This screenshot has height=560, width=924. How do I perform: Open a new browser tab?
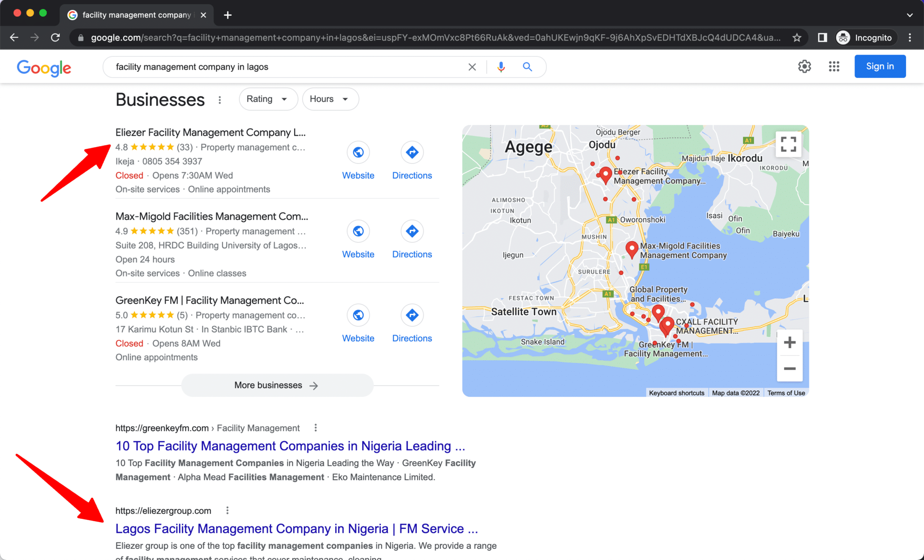228,15
